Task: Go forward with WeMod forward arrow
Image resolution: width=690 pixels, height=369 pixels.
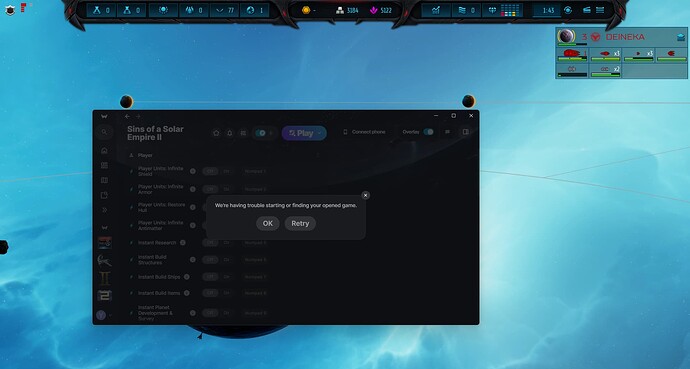Action: pos(138,117)
